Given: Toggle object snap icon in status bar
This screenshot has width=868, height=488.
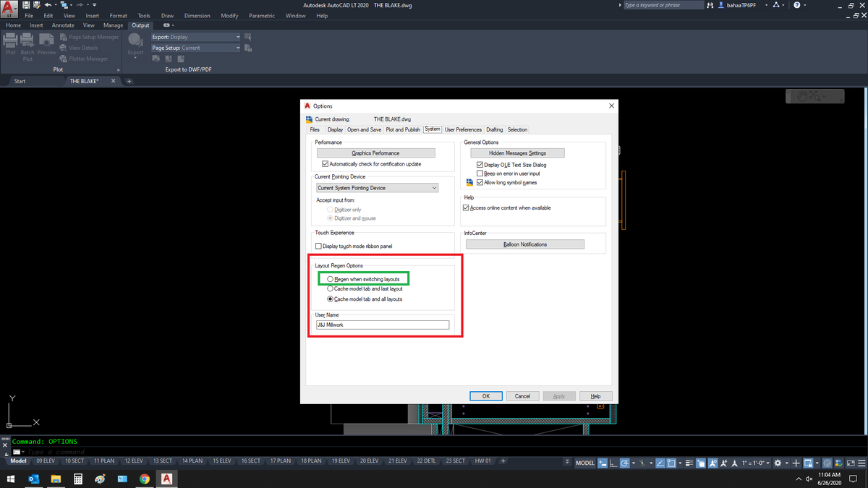Looking at the screenshot, I should [x=671, y=463].
